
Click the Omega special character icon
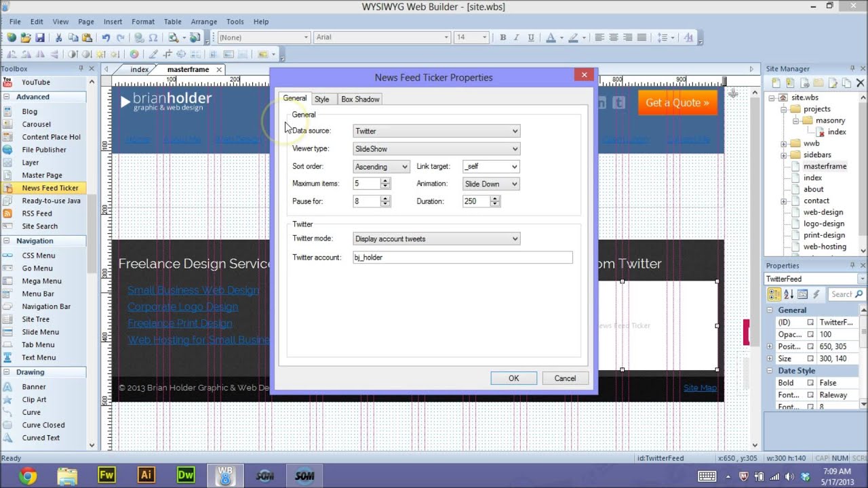(153, 38)
